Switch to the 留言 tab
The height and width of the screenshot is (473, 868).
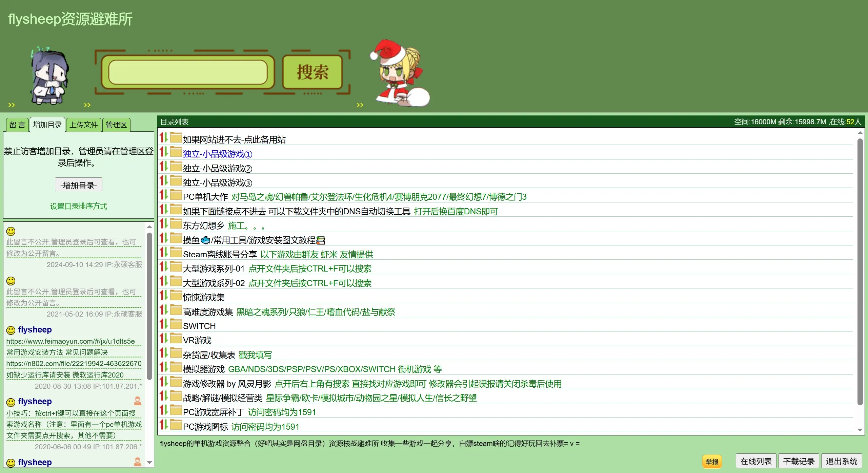pyautogui.click(x=17, y=125)
